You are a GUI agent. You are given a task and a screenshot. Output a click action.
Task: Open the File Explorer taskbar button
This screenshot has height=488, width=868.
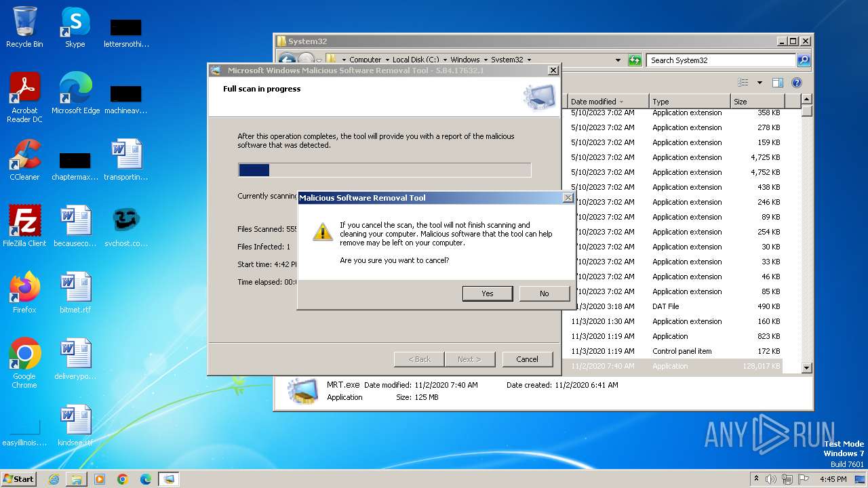[x=77, y=479]
